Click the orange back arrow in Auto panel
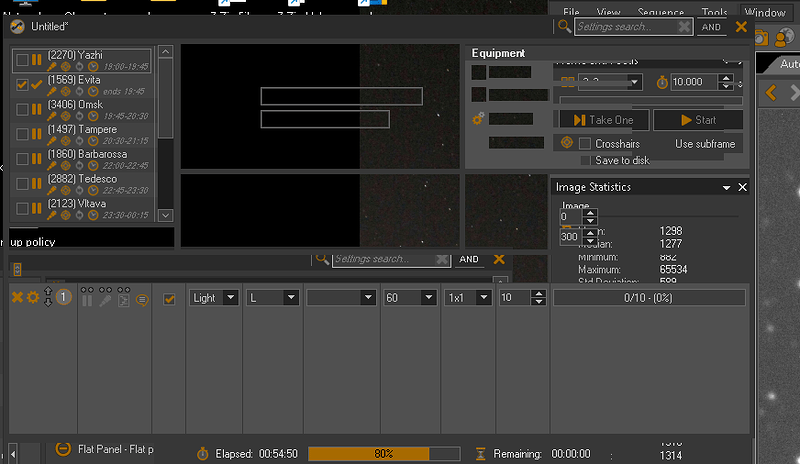Image resolution: width=800 pixels, height=464 pixels. click(x=771, y=93)
